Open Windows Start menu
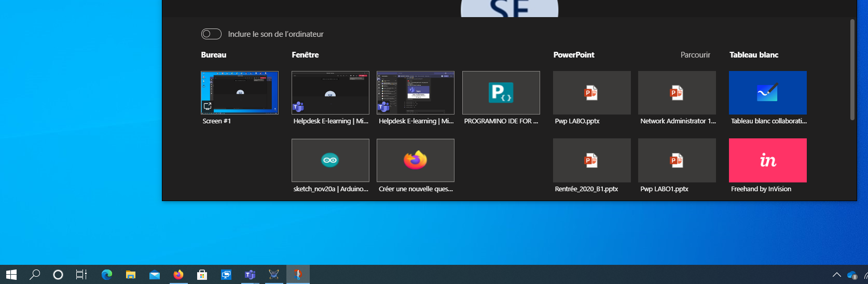 pyautogui.click(x=11, y=275)
